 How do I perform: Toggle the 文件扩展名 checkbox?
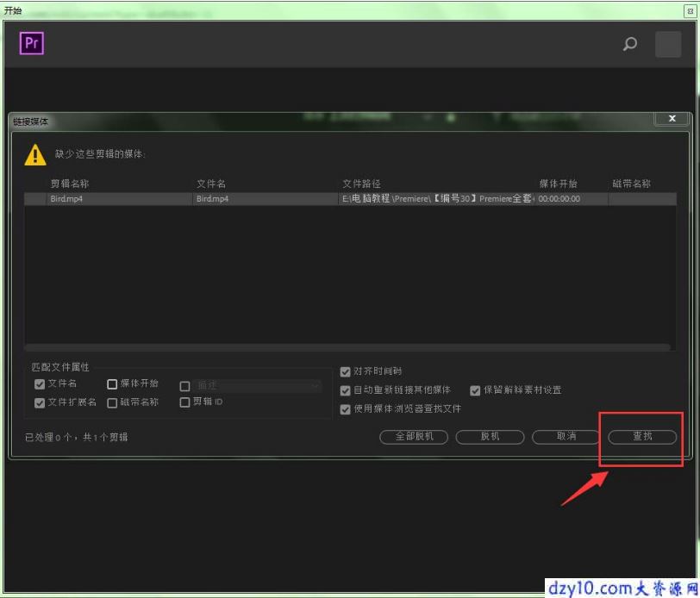click(40, 403)
